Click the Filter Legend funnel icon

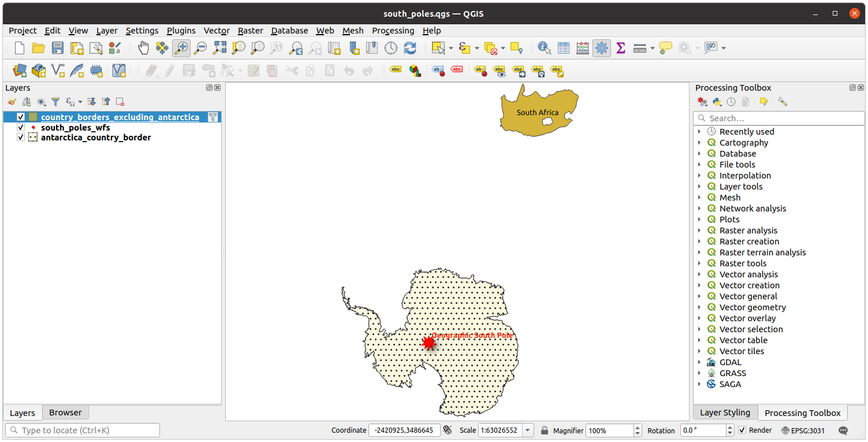click(x=55, y=102)
